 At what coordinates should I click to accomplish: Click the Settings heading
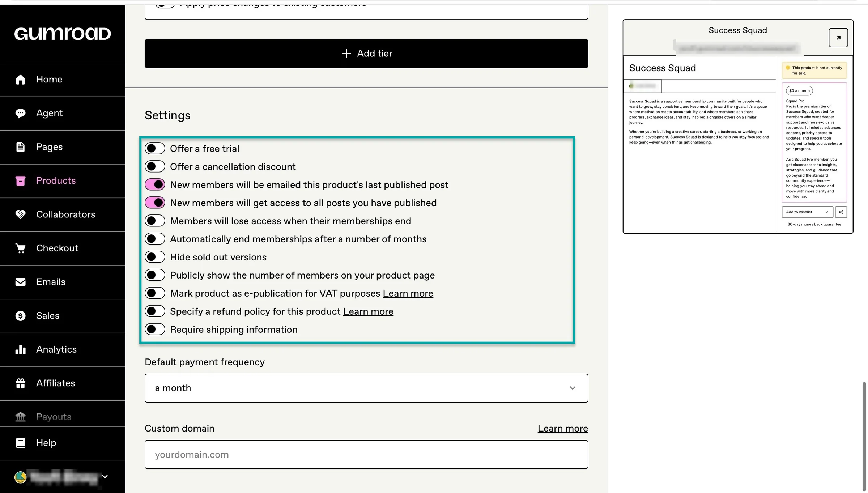(x=167, y=115)
